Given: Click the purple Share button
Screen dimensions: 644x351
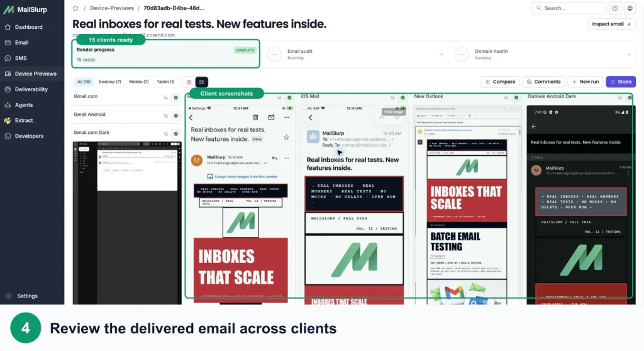Looking at the screenshot, I should click(x=621, y=82).
